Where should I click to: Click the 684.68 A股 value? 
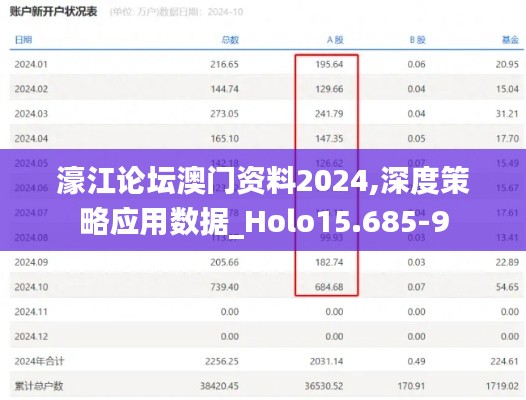(329, 287)
